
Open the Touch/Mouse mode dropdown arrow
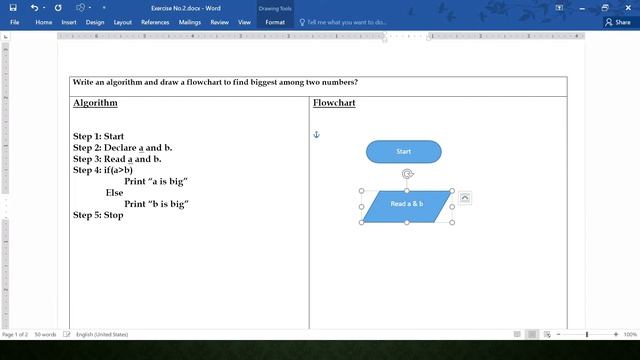tap(90, 8)
